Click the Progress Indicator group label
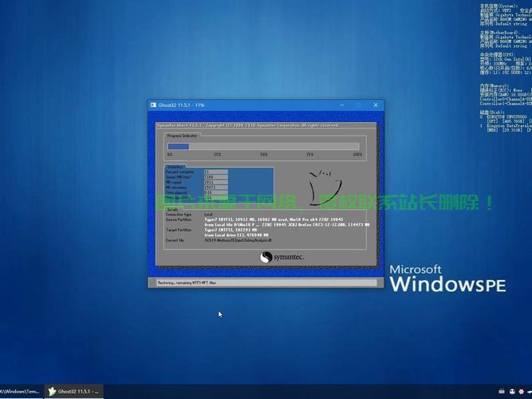Viewport: 532px width, 399px height. pyautogui.click(x=182, y=136)
